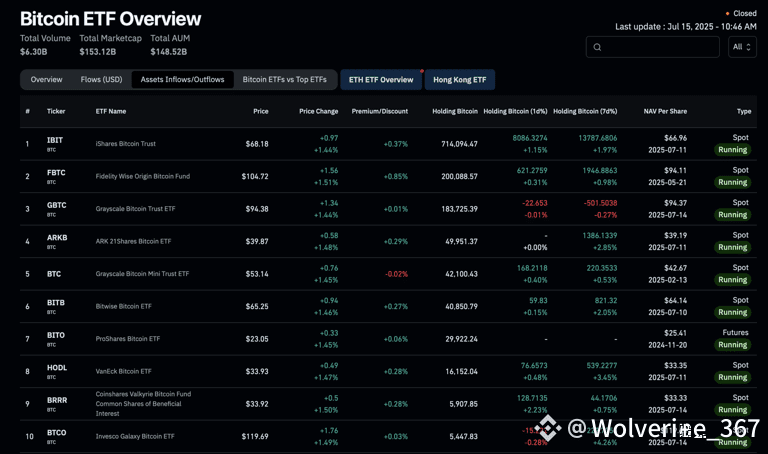The height and width of the screenshot is (454, 768).
Task: Click the Closed market status indicator
Action: click(x=741, y=13)
